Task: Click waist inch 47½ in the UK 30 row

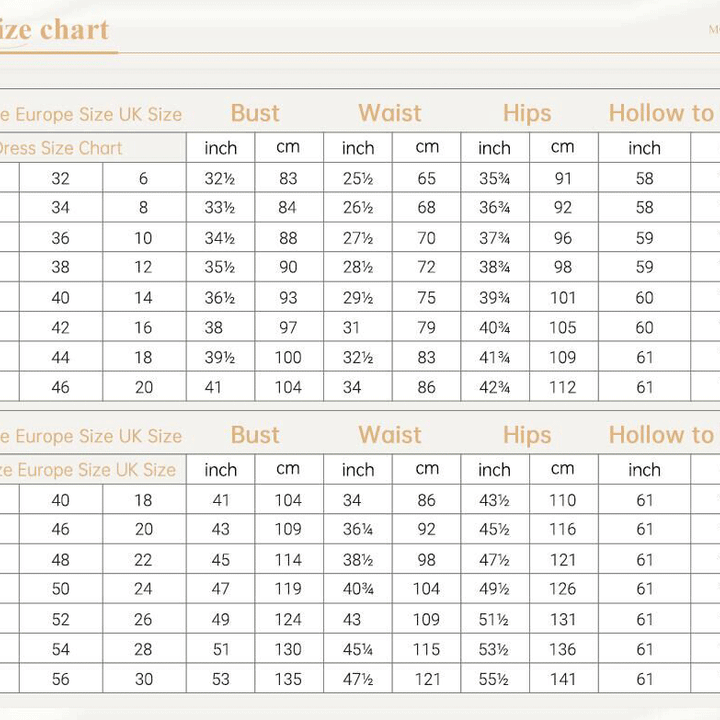Action: tap(358, 679)
